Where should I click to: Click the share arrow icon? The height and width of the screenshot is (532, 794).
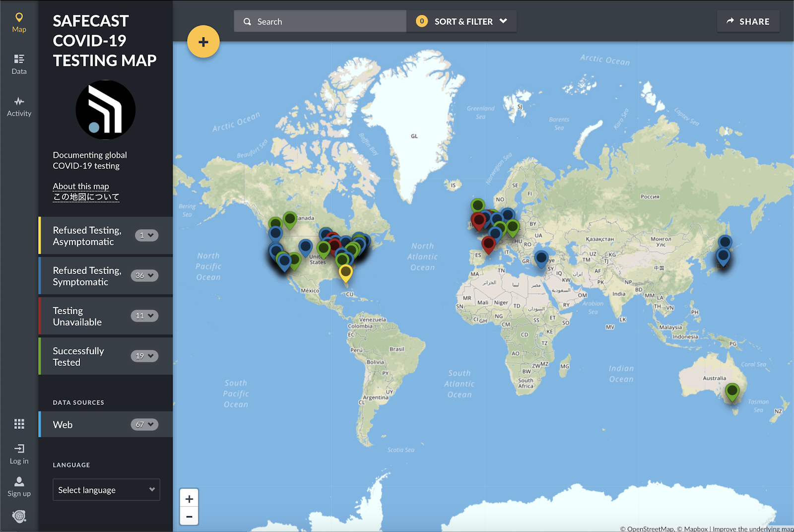click(730, 21)
